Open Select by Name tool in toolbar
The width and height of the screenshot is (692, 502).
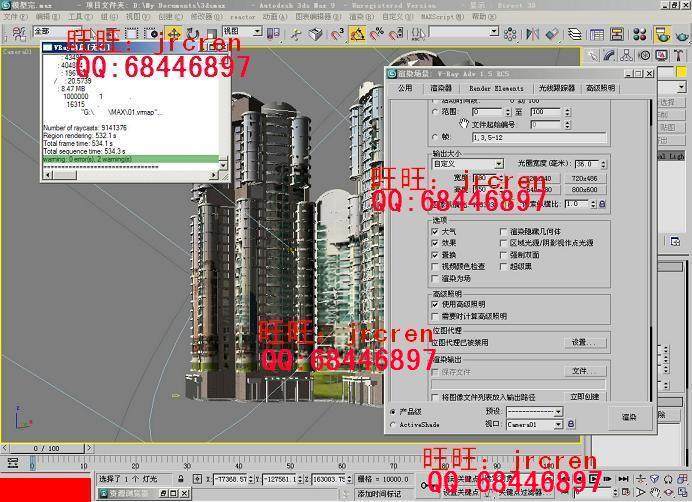point(111,34)
